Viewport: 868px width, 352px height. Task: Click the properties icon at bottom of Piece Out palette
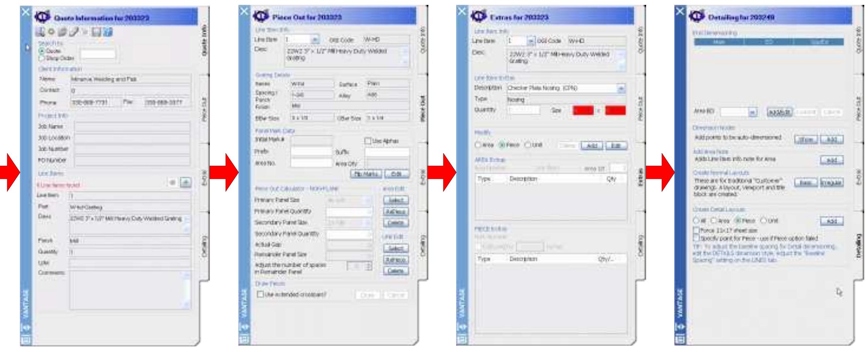(243, 340)
